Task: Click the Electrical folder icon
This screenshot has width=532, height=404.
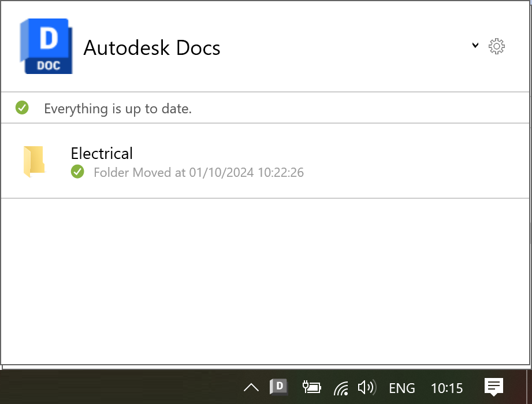Action: click(34, 161)
